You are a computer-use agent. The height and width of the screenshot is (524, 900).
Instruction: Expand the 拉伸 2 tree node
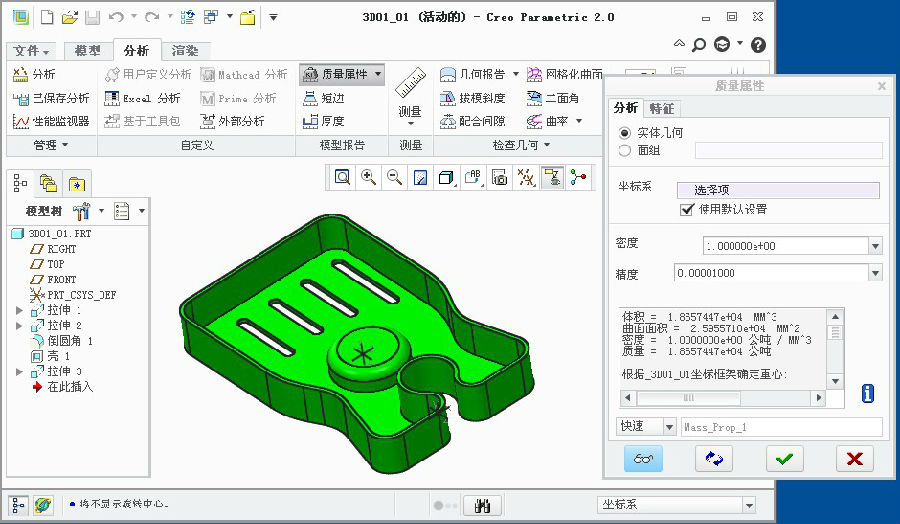point(19,326)
